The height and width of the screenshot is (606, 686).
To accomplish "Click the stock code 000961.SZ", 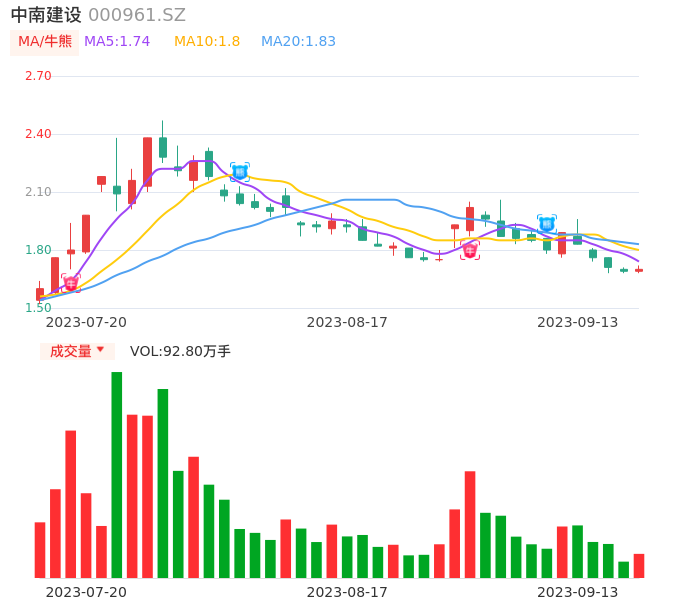I will (x=137, y=15).
